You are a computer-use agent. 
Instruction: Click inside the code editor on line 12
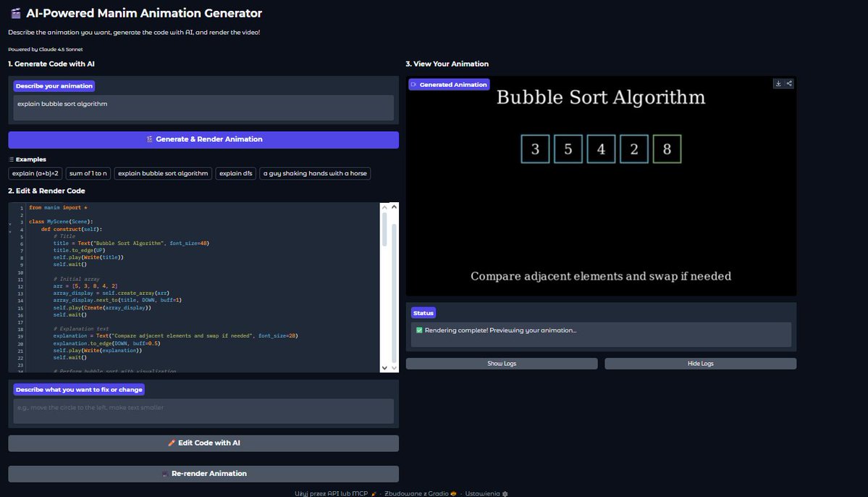coord(85,286)
